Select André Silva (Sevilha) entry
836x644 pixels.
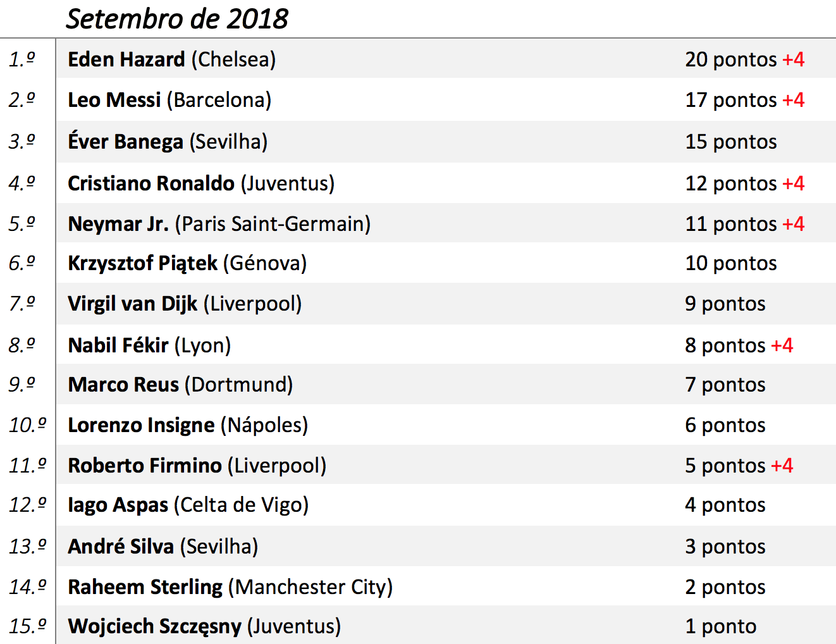tap(163, 547)
